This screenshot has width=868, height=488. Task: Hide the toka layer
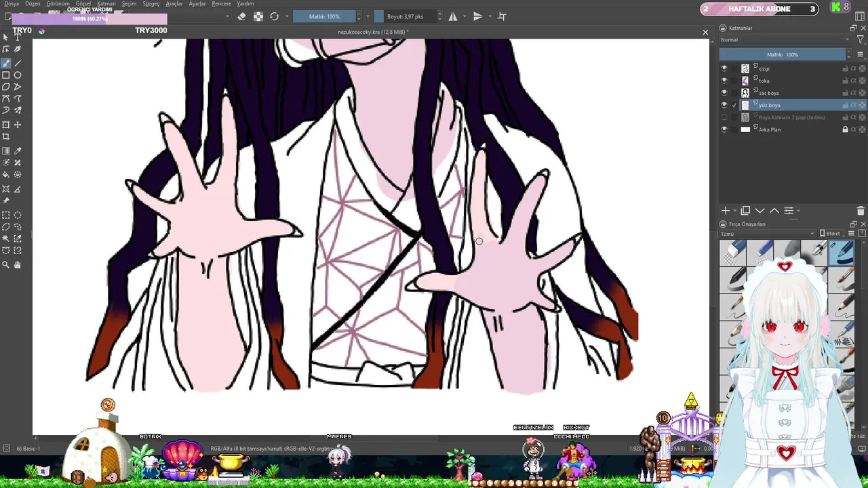pyautogui.click(x=724, y=81)
